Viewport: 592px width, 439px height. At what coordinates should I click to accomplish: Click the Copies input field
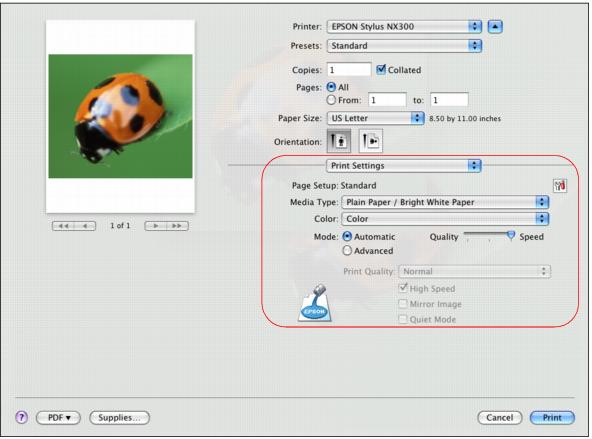pos(349,69)
